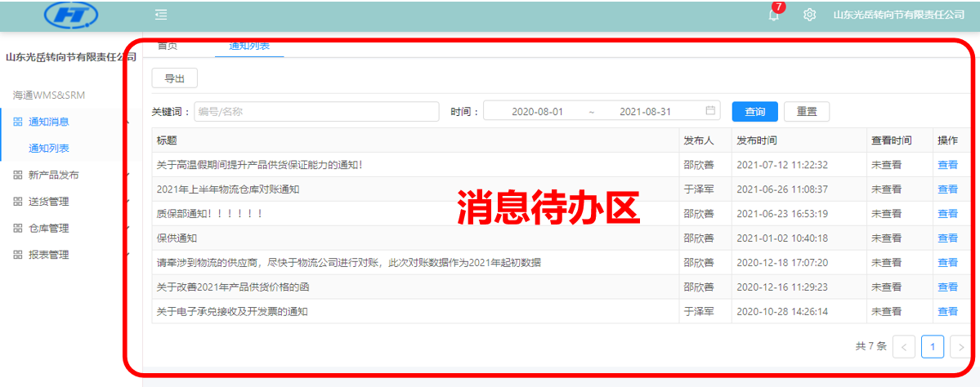Click the FT company logo
980x387 pixels.
71,15
